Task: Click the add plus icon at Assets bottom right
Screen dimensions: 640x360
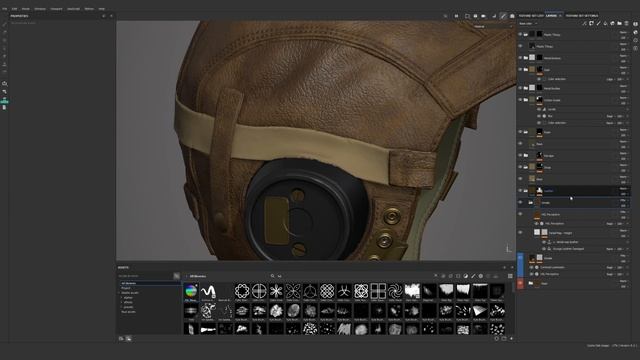Action: pyautogui.click(x=511, y=338)
